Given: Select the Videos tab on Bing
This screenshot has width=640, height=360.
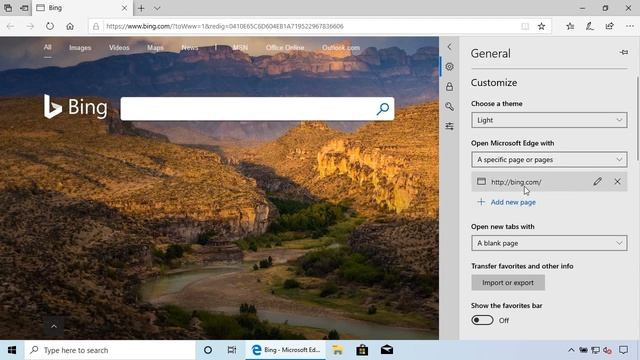Looking at the screenshot, I should (x=119, y=48).
